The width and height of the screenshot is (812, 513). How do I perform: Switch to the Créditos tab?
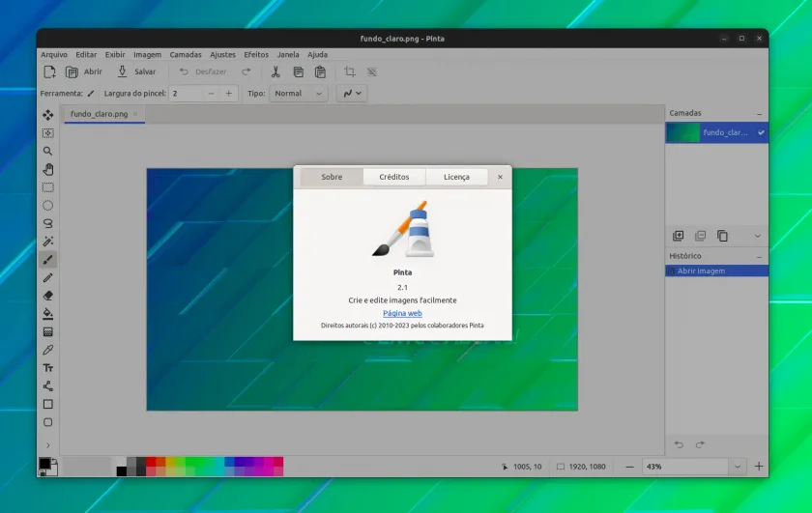394,177
